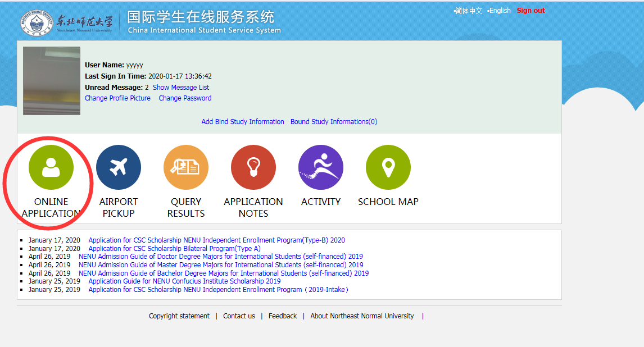Sign out of the account
This screenshot has height=347, width=644.
click(x=530, y=11)
